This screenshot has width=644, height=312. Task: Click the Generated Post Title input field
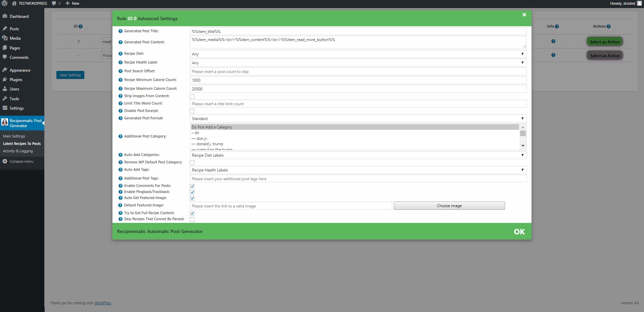(x=358, y=32)
